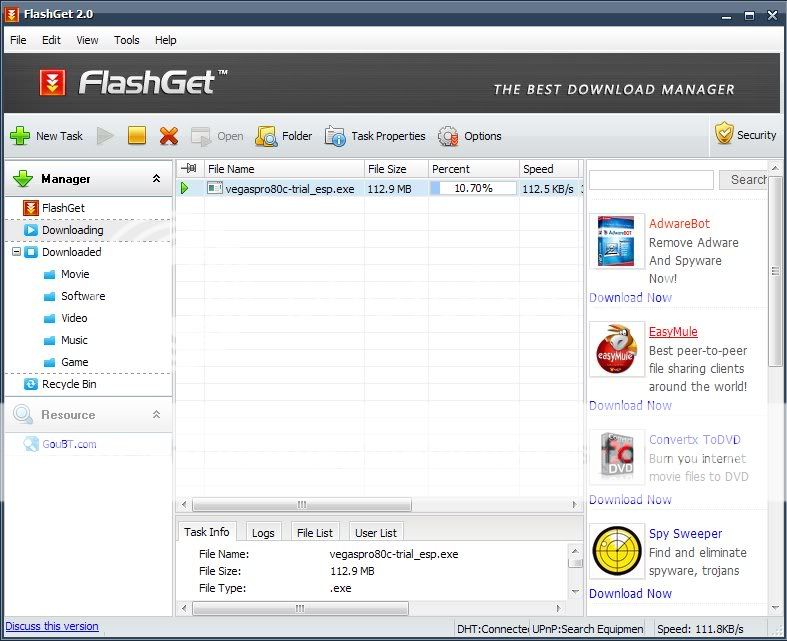787x641 pixels.
Task: Sort by the Speed column header
Action: pyautogui.click(x=549, y=169)
